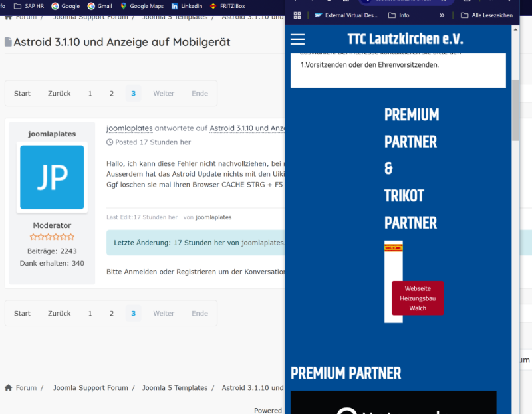Select page 3 in the bottom pagination
The image size is (532, 414).
coord(134,313)
